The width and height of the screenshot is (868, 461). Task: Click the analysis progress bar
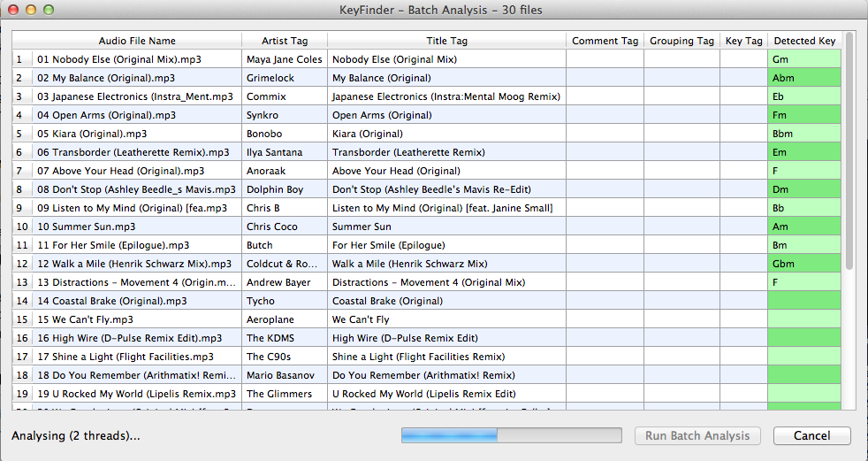pyautogui.click(x=512, y=435)
